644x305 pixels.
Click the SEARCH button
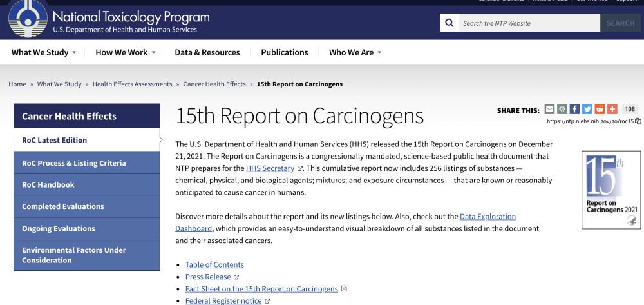pyautogui.click(x=620, y=23)
